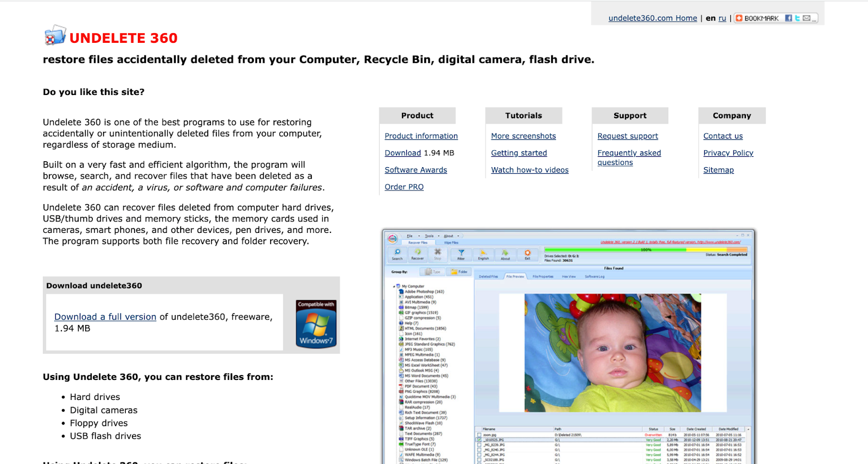Click the 'Do you like this site?' heading
The image size is (868, 464).
click(x=94, y=92)
